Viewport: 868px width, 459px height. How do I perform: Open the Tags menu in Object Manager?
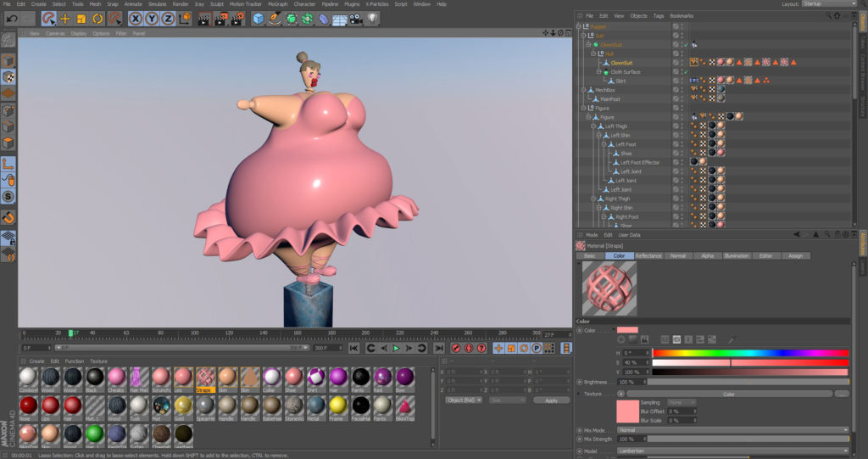(658, 16)
